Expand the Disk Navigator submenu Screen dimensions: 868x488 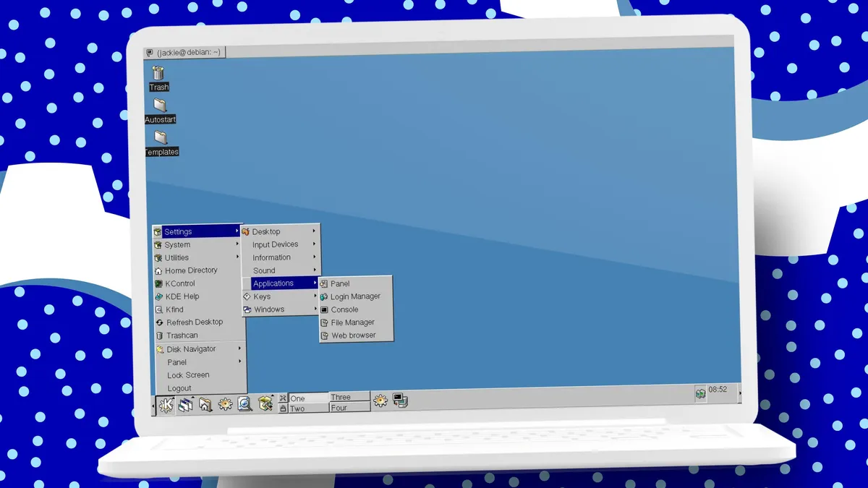(x=200, y=349)
